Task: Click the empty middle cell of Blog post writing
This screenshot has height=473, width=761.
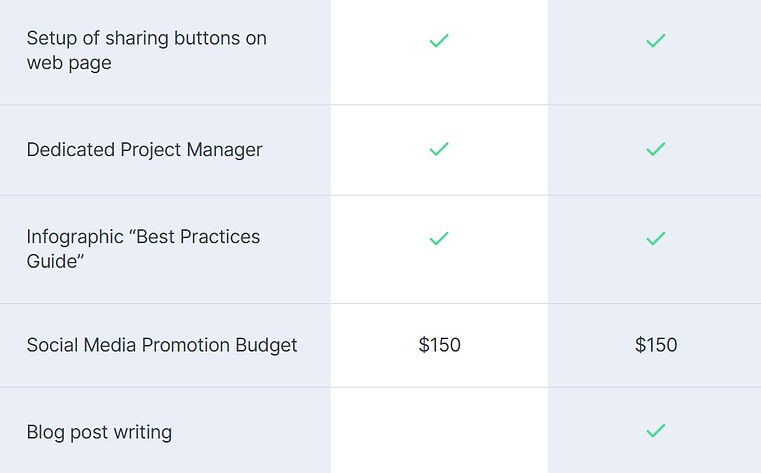Action: point(439,431)
